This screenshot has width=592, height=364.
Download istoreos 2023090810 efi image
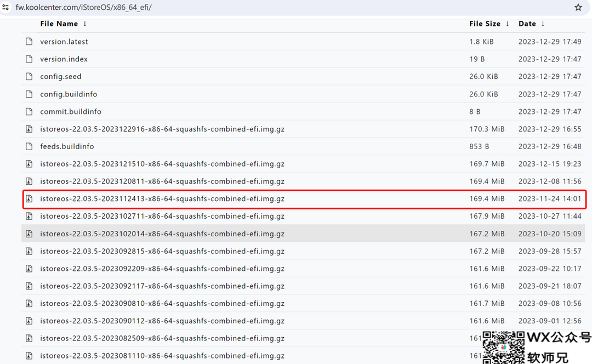pos(162,304)
